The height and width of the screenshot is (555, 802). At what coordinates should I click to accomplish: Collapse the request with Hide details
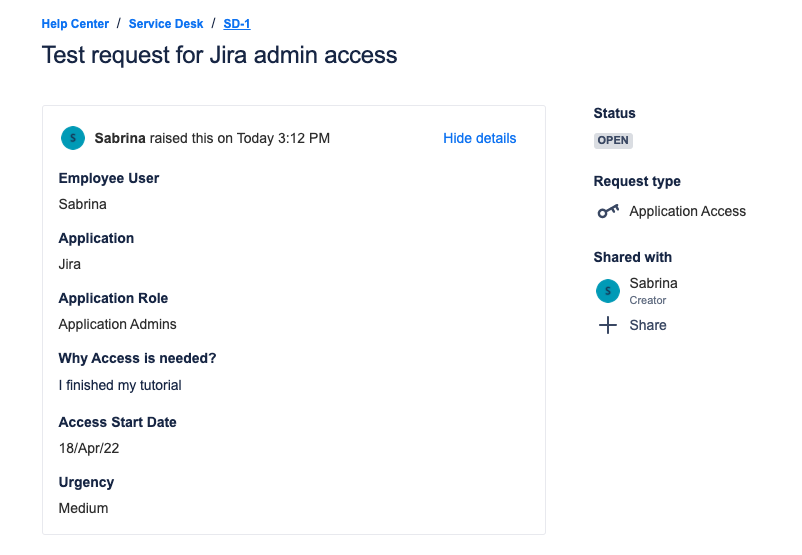click(x=479, y=138)
